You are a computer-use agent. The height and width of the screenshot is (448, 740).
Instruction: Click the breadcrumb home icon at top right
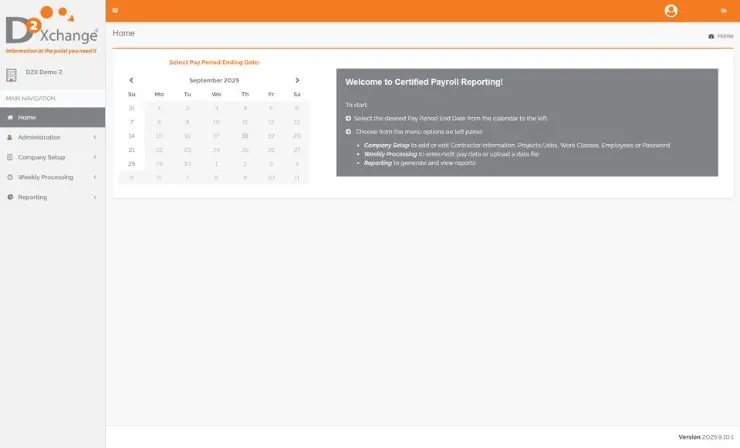(711, 36)
